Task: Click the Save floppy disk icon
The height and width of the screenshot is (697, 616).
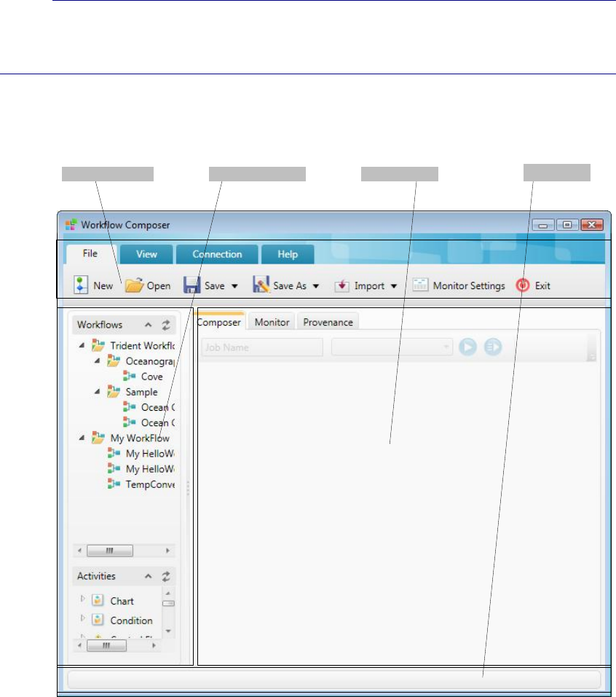Action: (x=191, y=285)
